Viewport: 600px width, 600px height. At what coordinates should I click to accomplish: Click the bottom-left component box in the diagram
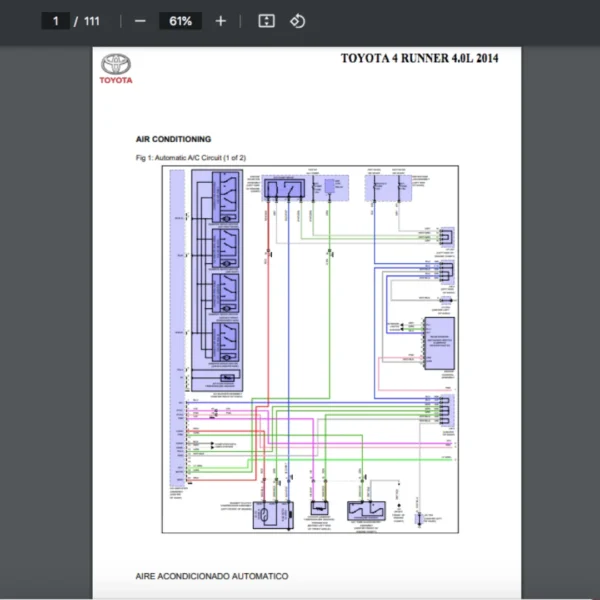pos(270,513)
